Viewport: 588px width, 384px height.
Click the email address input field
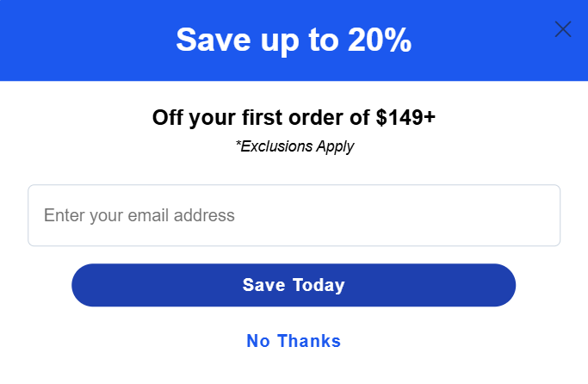point(294,215)
